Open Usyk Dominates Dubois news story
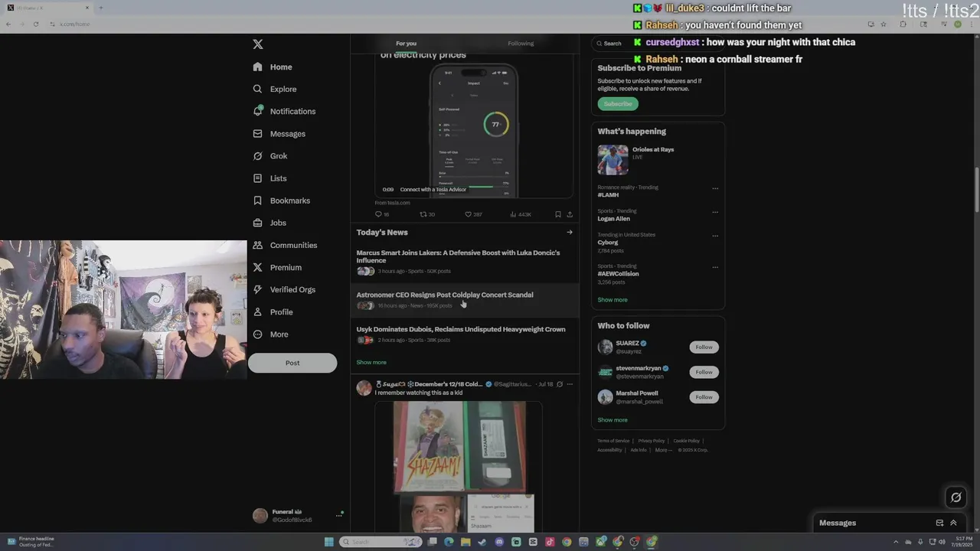 [465, 334]
